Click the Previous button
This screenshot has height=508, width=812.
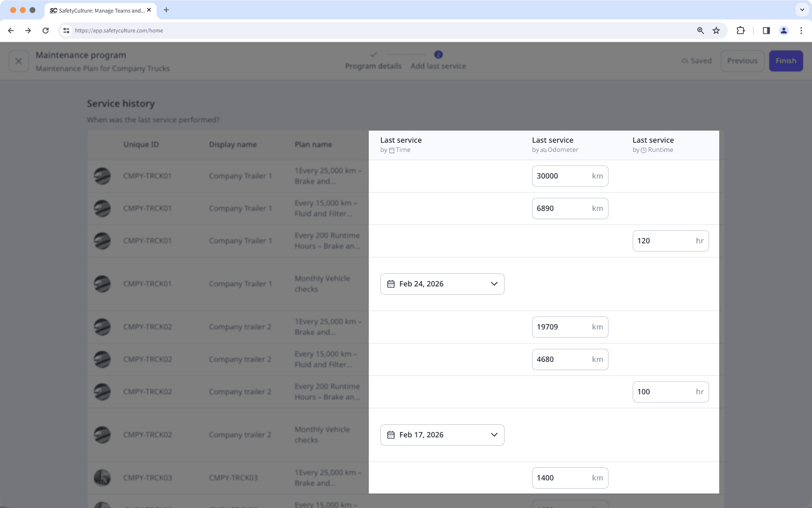[x=742, y=60]
